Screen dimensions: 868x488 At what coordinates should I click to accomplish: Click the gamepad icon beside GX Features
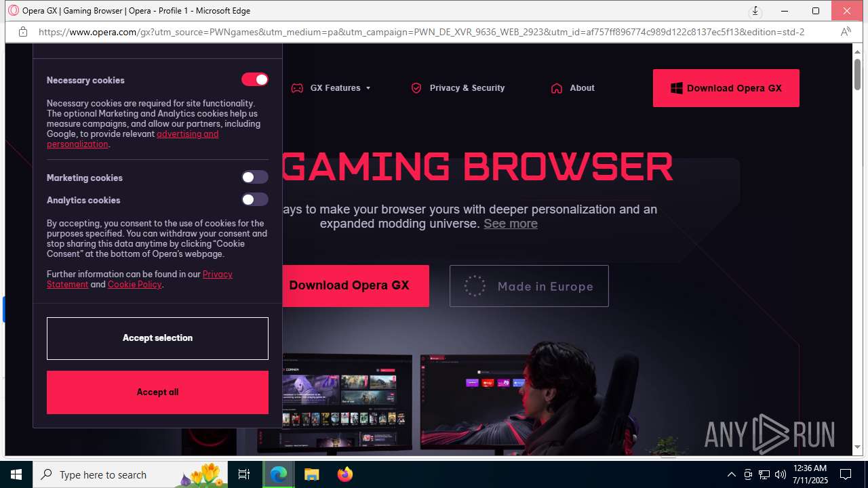[x=297, y=88]
